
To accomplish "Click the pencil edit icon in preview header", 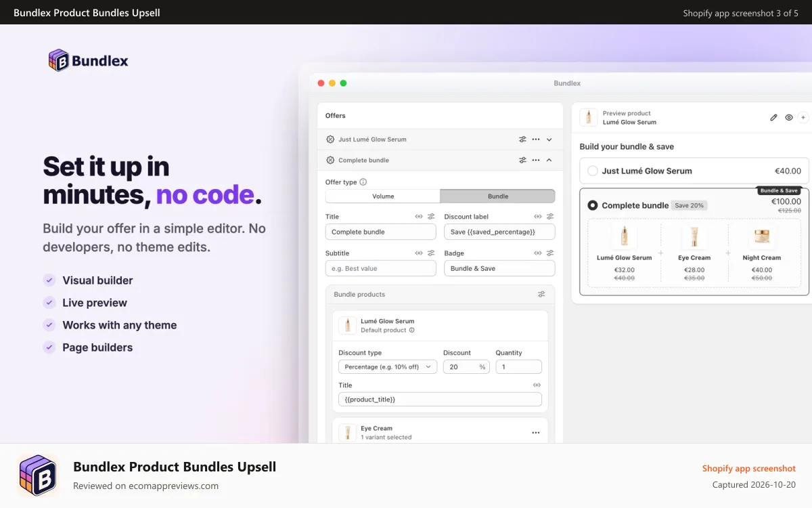I will coord(774,117).
